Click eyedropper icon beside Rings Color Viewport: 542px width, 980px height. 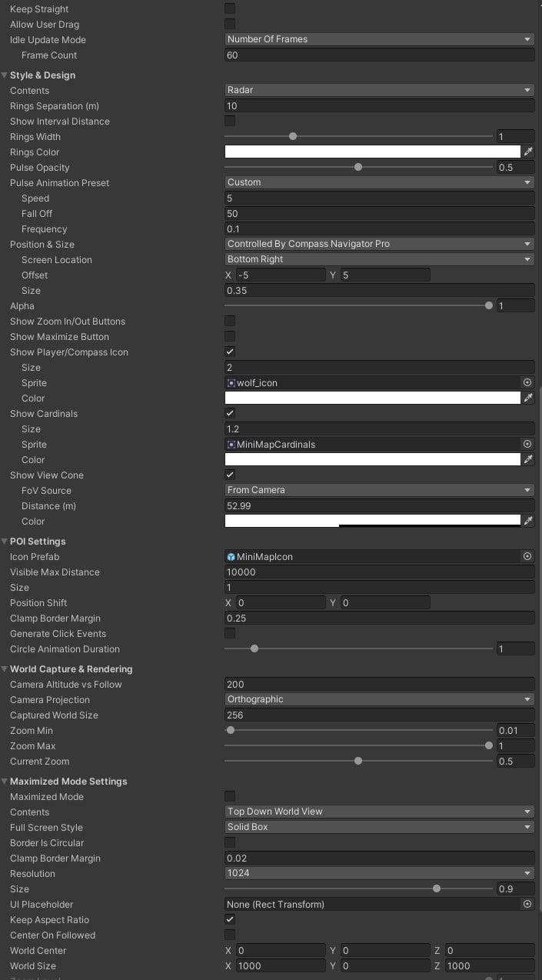[x=528, y=152]
